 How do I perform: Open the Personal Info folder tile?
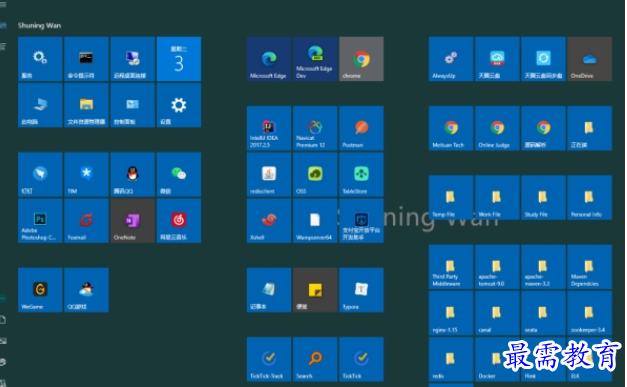click(x=589, y=197)
